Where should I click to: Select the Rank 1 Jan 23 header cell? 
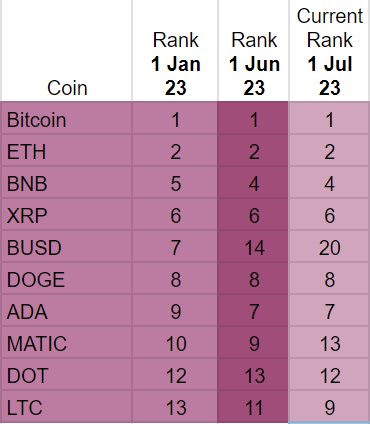click(175, 51)
